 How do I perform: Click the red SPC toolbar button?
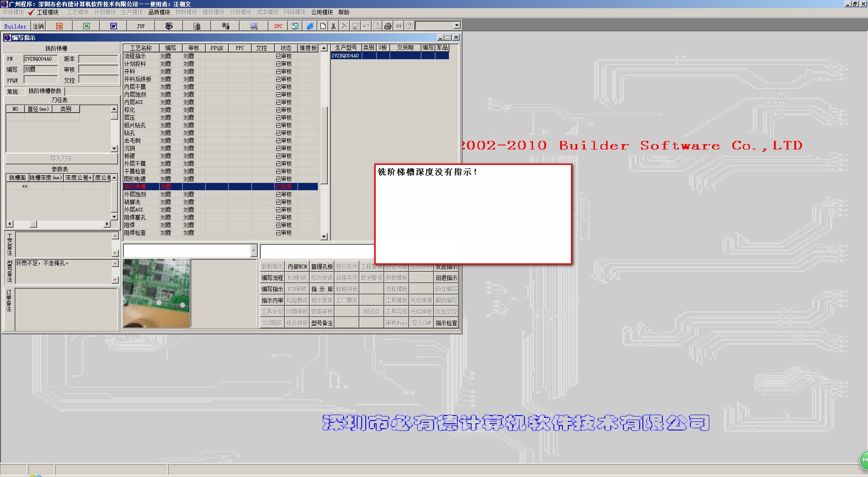point(278,26)
